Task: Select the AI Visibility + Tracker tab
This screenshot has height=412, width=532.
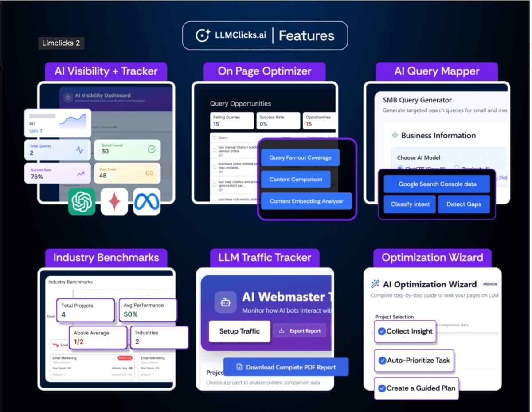Action: (x=106, y=71)
